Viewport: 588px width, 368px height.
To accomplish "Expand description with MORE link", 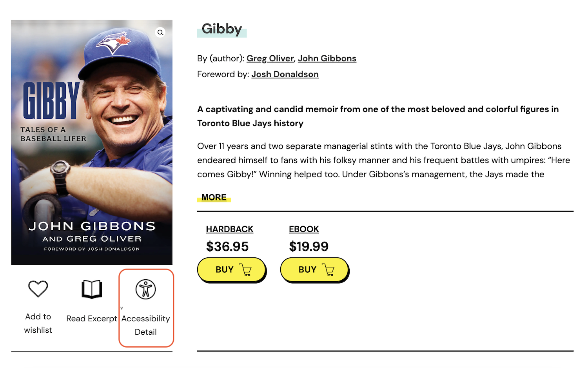I will tap(214, 197).
